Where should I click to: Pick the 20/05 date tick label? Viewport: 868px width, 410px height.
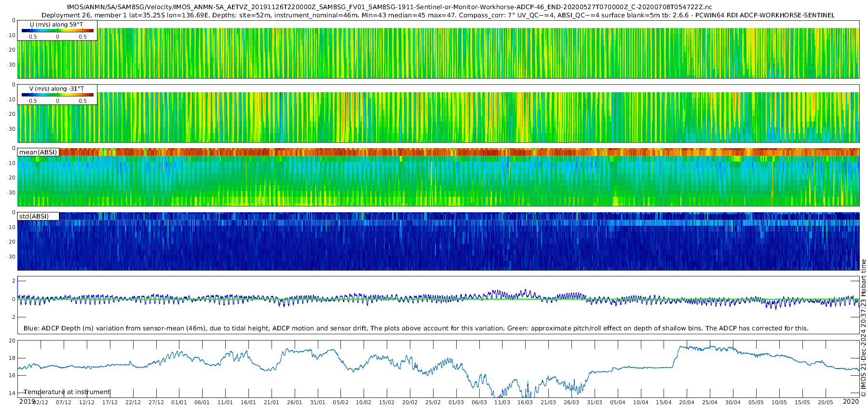click(825, 402)
